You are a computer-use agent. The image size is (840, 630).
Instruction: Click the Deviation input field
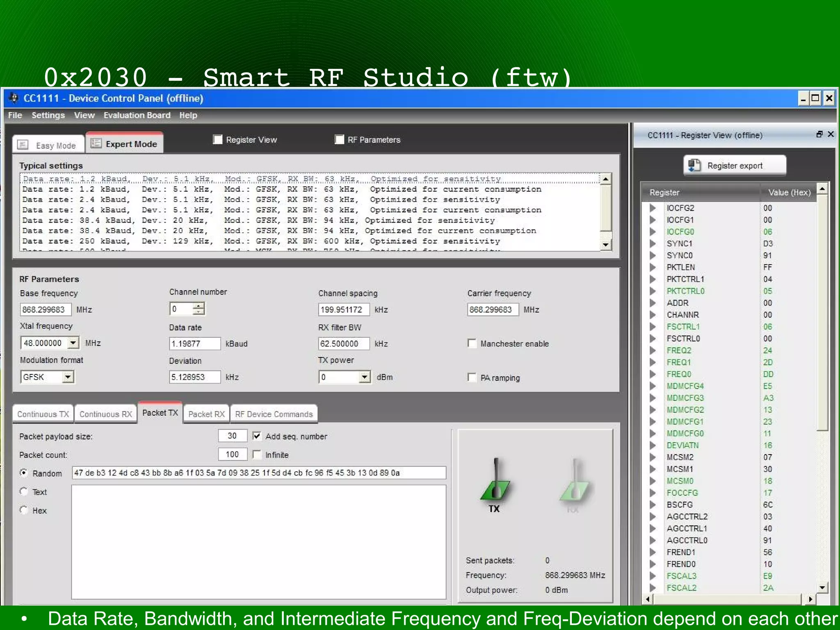[195, 377]
